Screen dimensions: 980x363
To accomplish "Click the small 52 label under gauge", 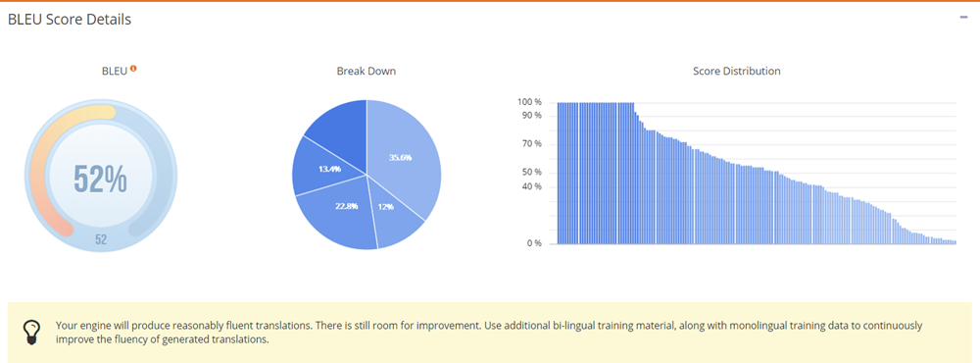I will [101, 239].
